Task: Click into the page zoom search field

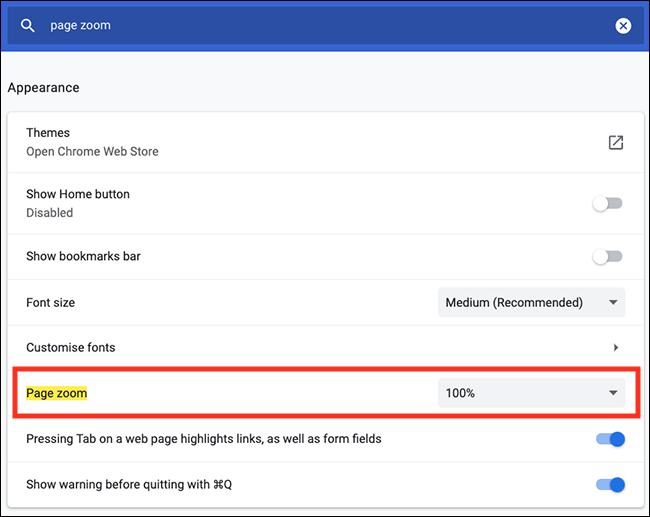Action: 324,26
